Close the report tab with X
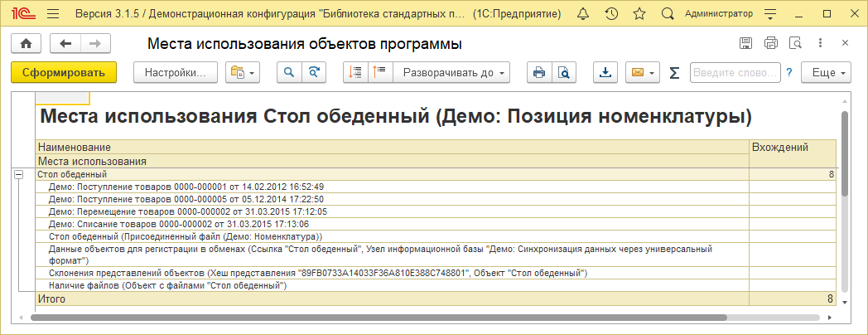Screen dimensions: 868x335 point(846,43)
